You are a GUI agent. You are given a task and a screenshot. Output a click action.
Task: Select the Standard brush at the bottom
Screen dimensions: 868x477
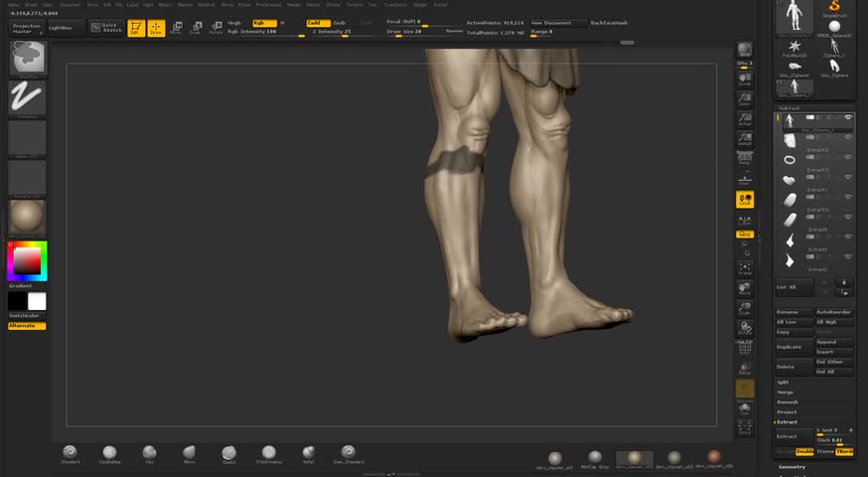71,454
